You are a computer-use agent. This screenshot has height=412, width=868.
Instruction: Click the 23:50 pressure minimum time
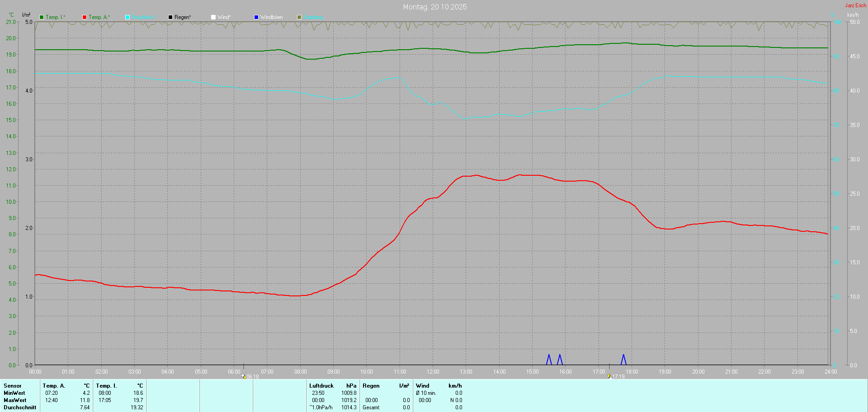(x=318, y=393)
